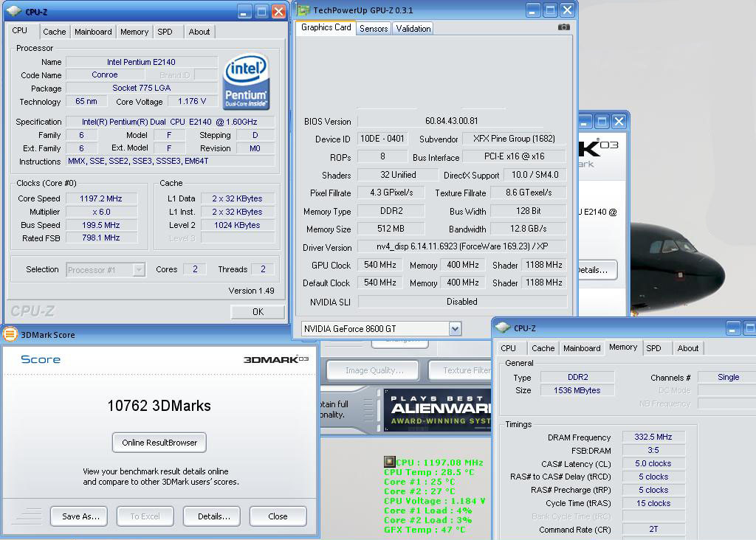Select the CPU tab in top CPU-Z
This screenshot has width=756, height=540.
[x=20, y=30]
